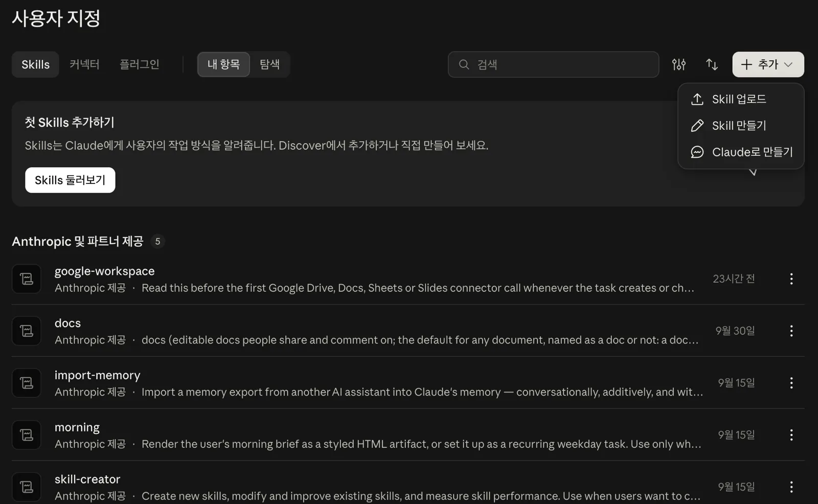Click the google-workspace skill icon
Image resolution: width=818 pixels, height=504 pixels.
27,279
